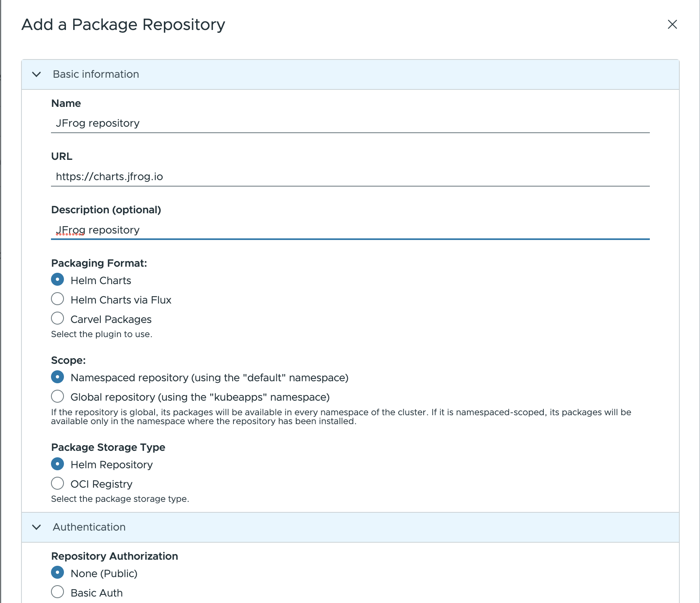Close the Add a Package Repository dialog
This screenshot has width=700, height=603.
[672, 24]
